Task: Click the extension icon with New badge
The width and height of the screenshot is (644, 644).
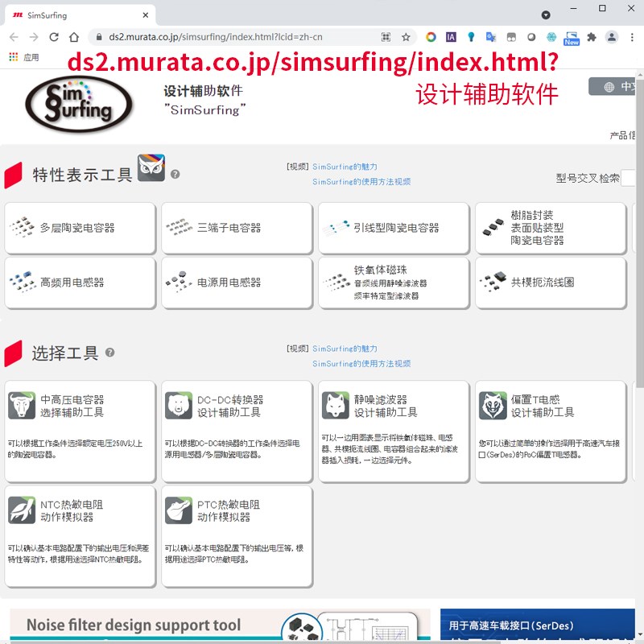Action: 572,38
